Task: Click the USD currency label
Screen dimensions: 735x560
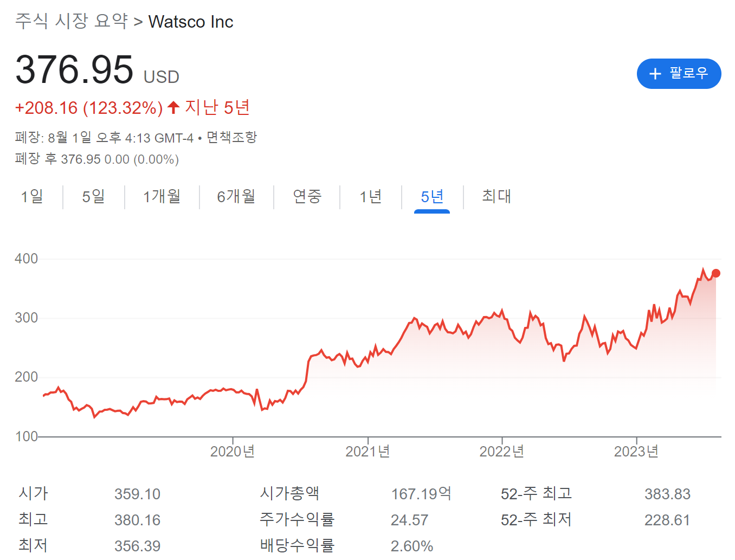Action: (x=161, y=77)
